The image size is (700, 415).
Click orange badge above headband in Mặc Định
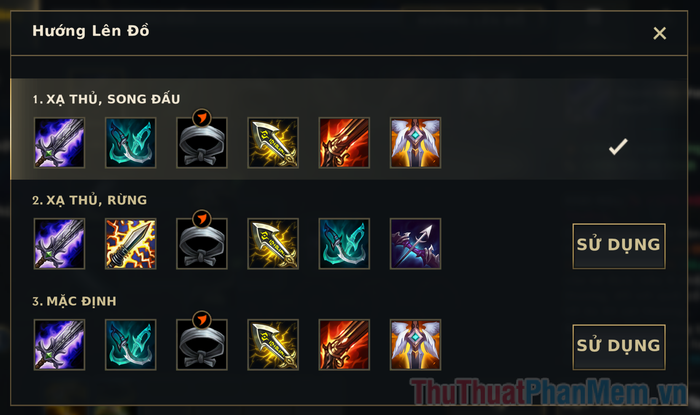[x=202, y=320]
